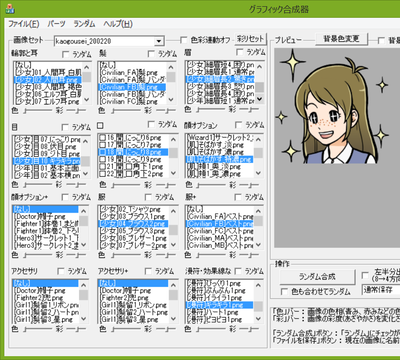Open the 画像セット dropdown list
Viewport: 400px width, 360px height.
click(x=159, y=41)
